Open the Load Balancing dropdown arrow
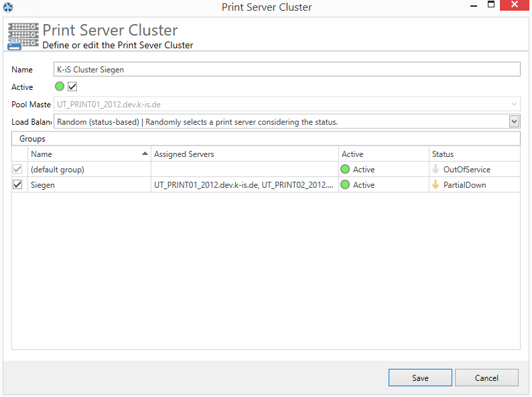Viewport: 532px width, 397px height. 514,121
